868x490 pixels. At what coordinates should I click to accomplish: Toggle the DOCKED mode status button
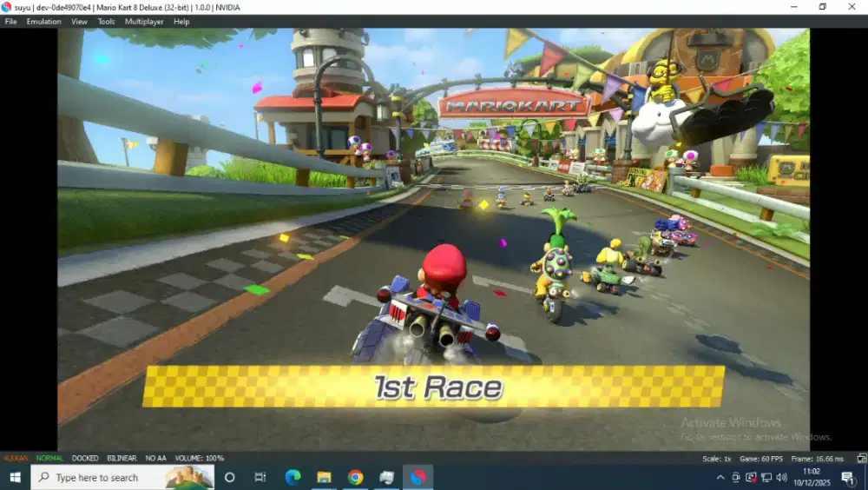pos(85,458)
